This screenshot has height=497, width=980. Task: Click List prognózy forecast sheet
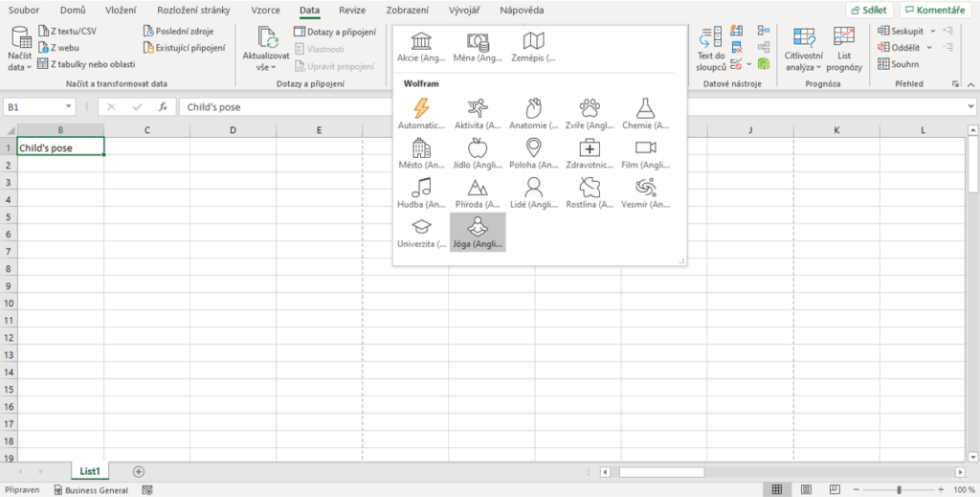[844, 49]
